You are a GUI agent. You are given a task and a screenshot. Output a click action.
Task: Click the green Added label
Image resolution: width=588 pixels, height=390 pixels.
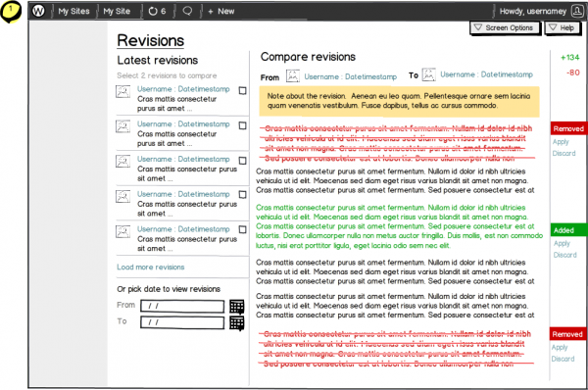(x=568, y=230)
